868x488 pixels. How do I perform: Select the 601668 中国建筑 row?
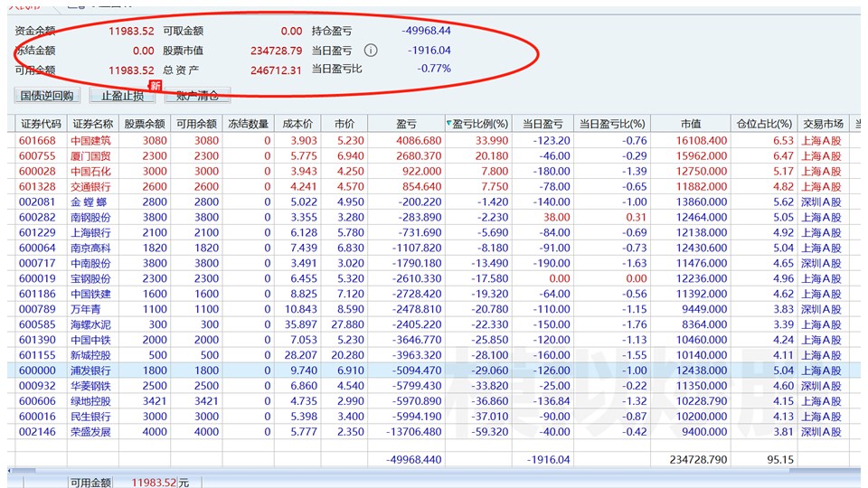click(x=434, y=141)
